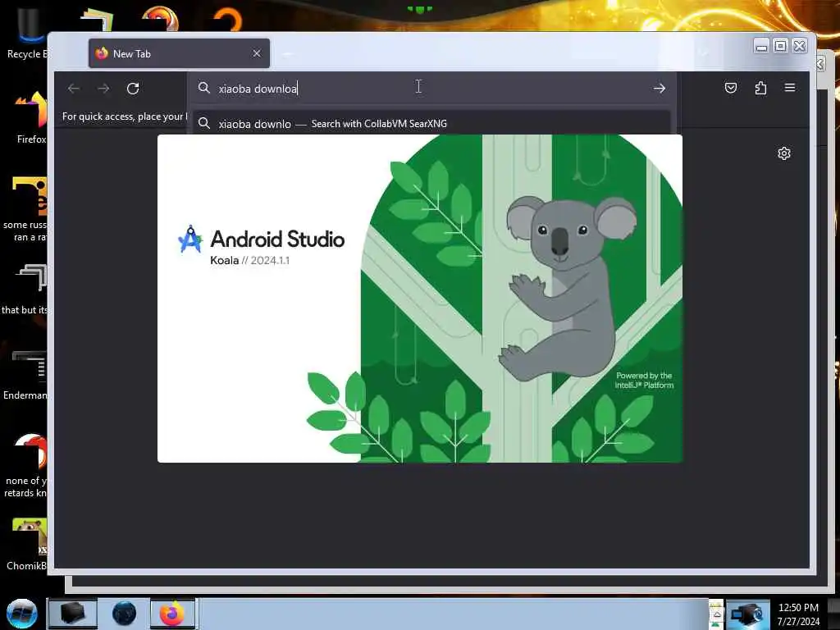This screenshot has width=840, height=630.
Task: Select the ChomikB desktop icon
Action: click(27, 545)
